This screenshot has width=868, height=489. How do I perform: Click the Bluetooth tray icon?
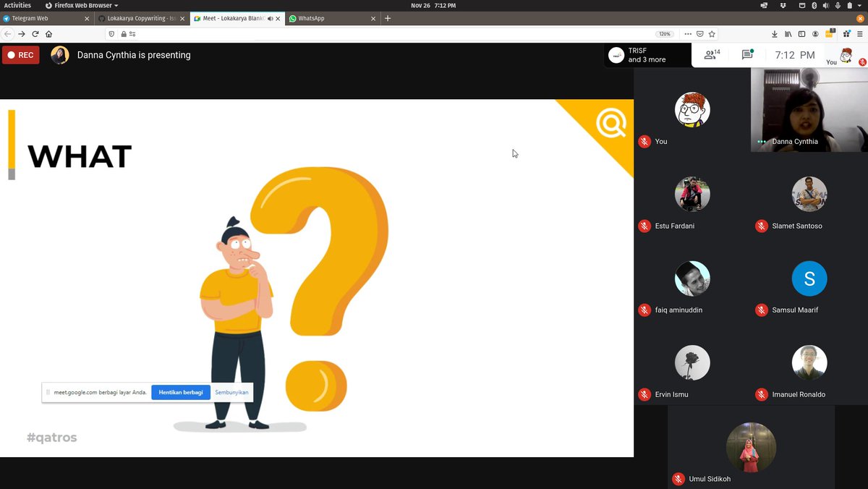(814, 5)
